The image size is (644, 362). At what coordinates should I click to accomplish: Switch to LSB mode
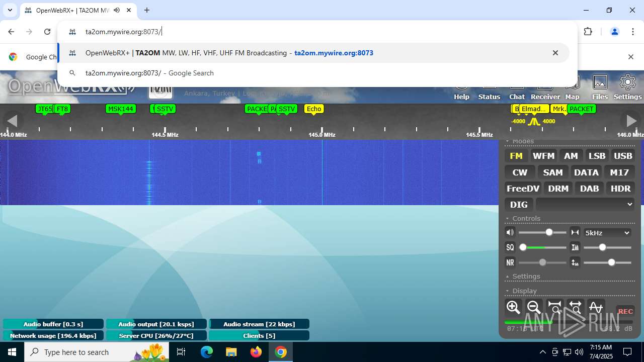(x=597, y=156)
